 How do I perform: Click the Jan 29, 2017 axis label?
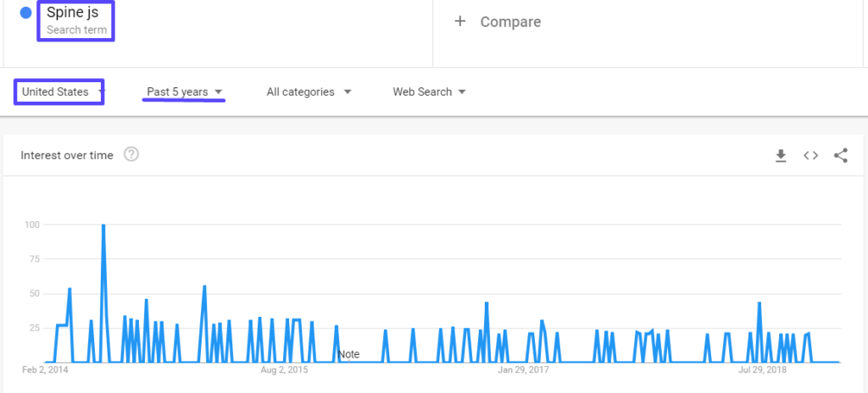(x=523, y=369)
